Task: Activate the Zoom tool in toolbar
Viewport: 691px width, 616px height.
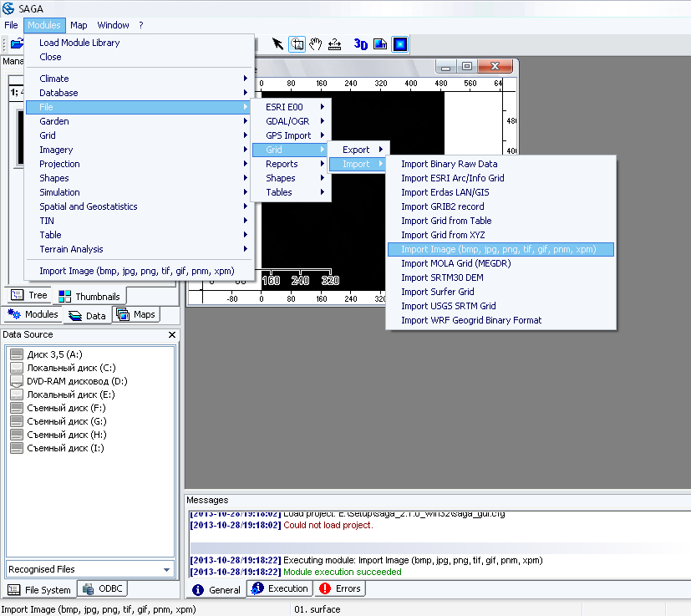Action: pos(297,44)
